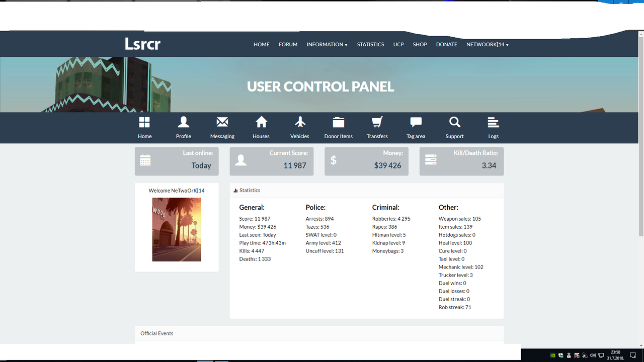Open the Vehicles plane icon
The image size is (644, 362).
300,122
